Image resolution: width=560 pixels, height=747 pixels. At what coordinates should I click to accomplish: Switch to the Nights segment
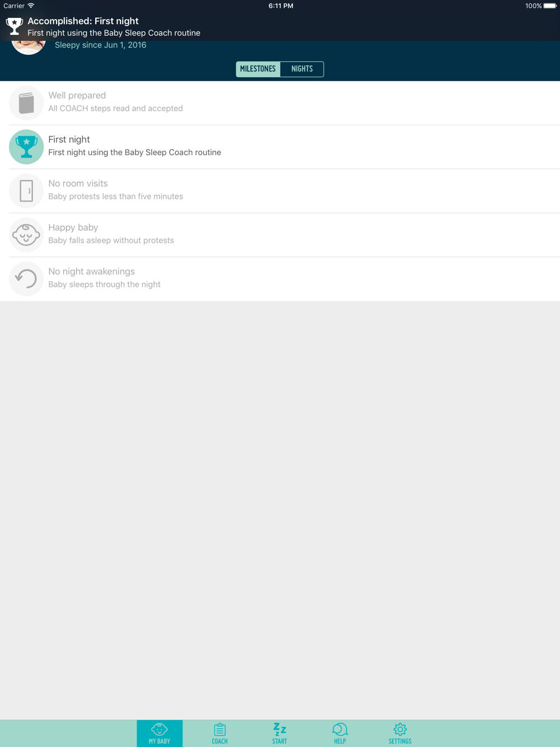click(302, 69)
